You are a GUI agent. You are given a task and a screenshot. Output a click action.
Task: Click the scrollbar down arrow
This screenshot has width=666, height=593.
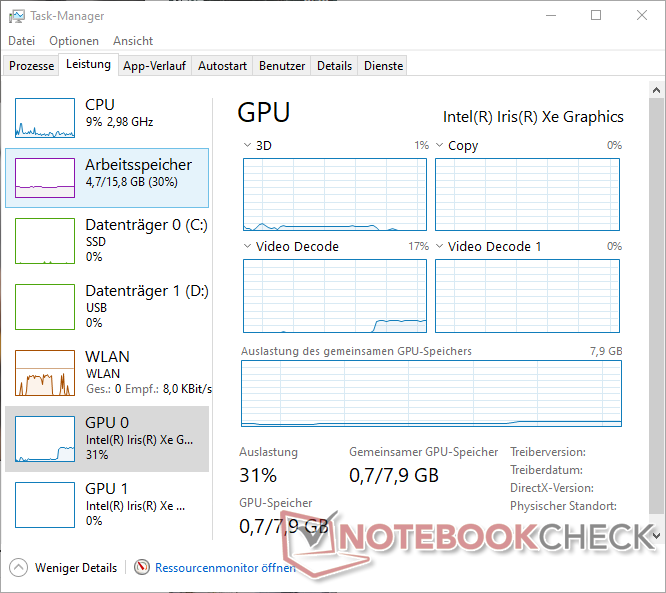(x=657, y=535)
